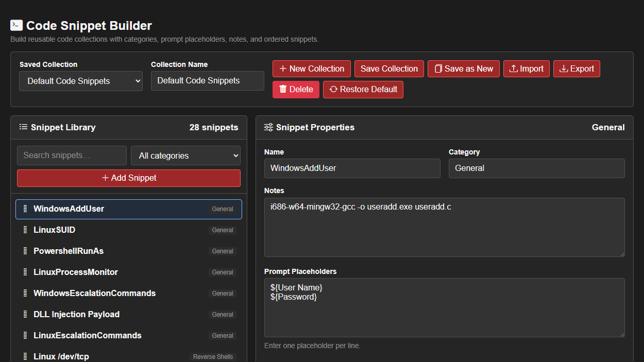Select the Linux /dev/tcp snippet

tap(129, 356)
